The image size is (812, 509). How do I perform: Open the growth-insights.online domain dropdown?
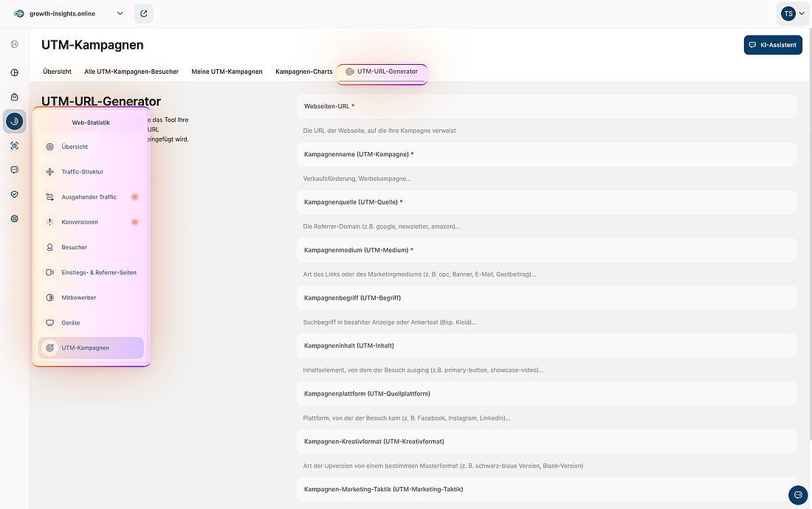tap(70, 13)
